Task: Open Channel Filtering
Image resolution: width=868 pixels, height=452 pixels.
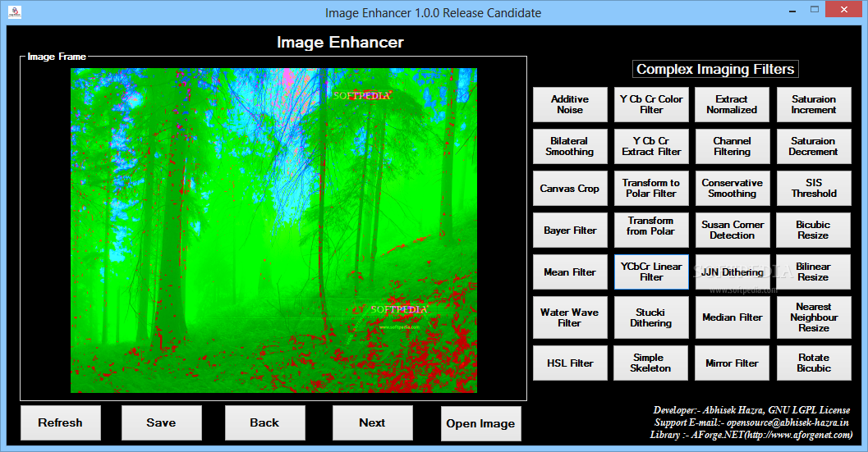Action: [x=732, y=147]
